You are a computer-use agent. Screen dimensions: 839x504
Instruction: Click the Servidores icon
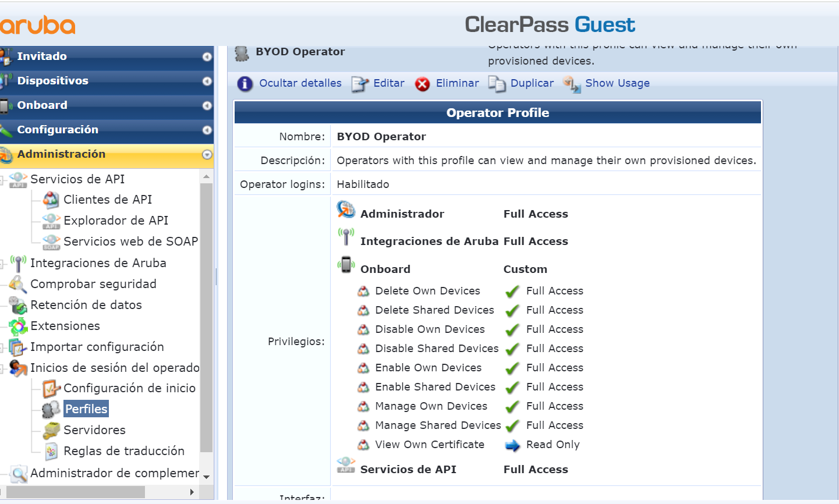(x=51, y=431)
